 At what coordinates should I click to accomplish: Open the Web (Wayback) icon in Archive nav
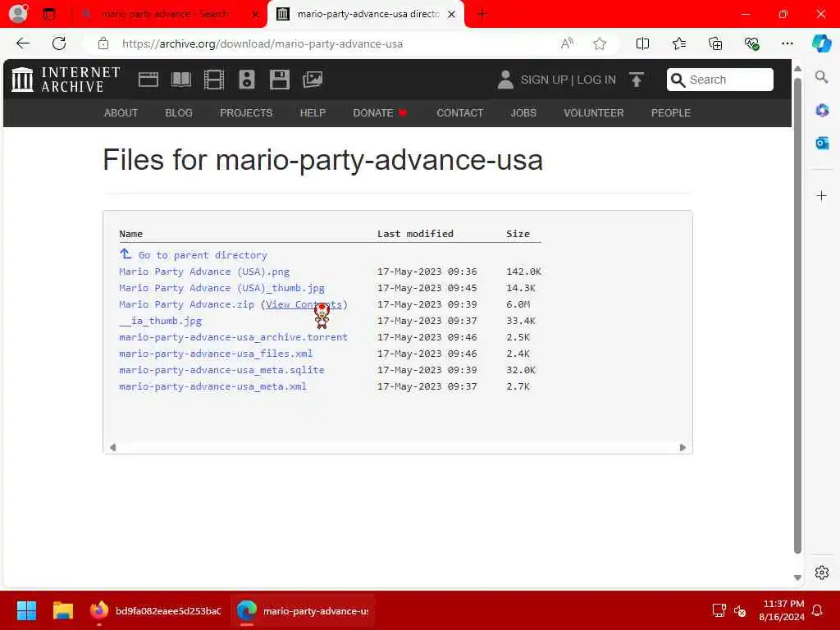(x=148, y=80)
